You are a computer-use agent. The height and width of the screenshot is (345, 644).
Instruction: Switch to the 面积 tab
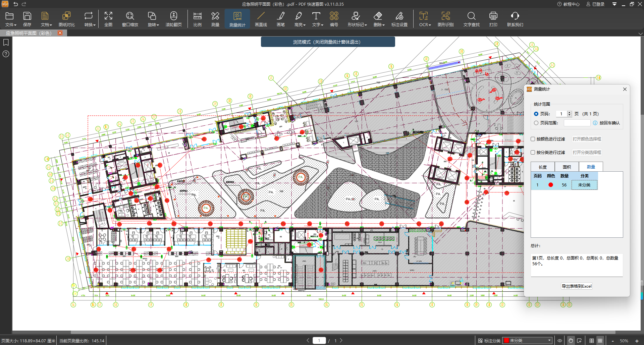pos(567,167)
